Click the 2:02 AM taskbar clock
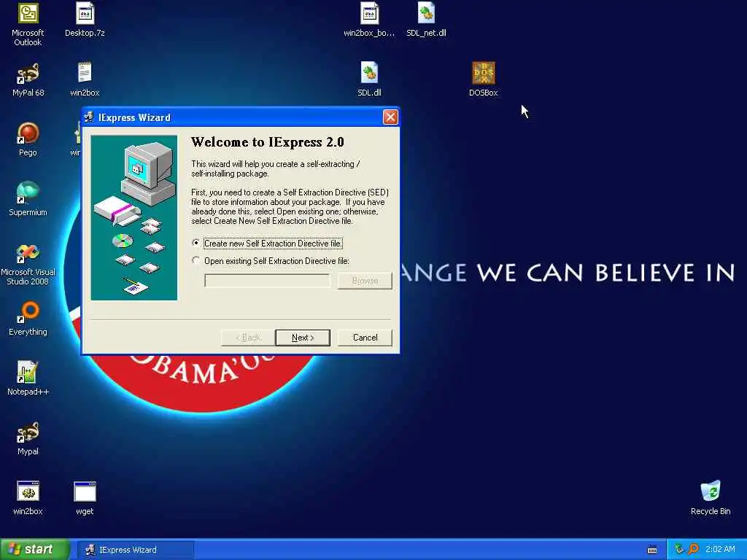The width and height of the screenshot is (747, 560). [x=720, y=550]
